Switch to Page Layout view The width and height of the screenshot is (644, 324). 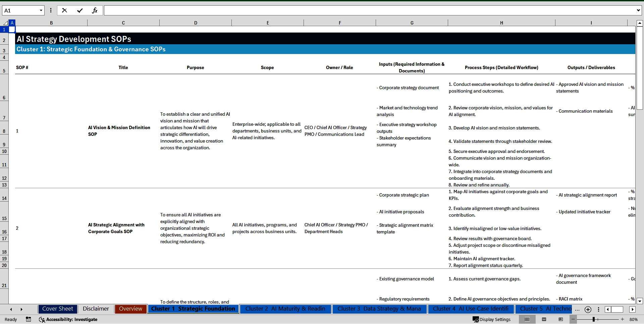pyautogui.click(x=544, y=319)
